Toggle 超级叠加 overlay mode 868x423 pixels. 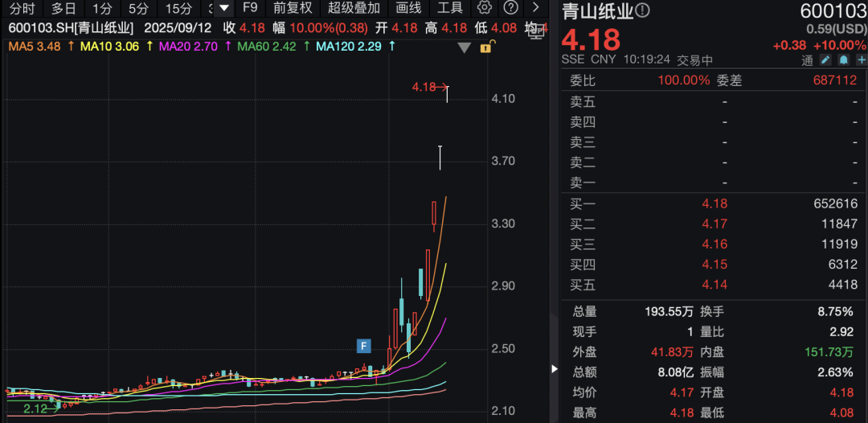(354, 8)
